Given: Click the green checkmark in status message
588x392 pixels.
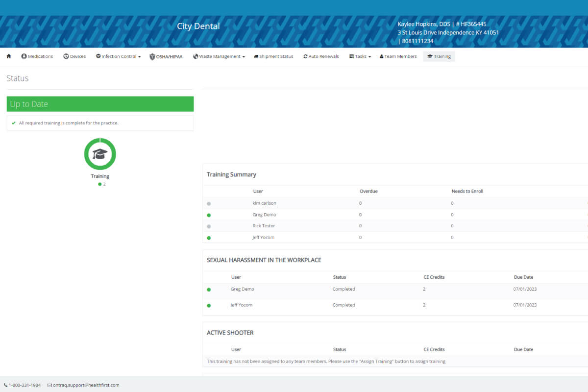Looking at the screenshot, I should click(14, 123).
